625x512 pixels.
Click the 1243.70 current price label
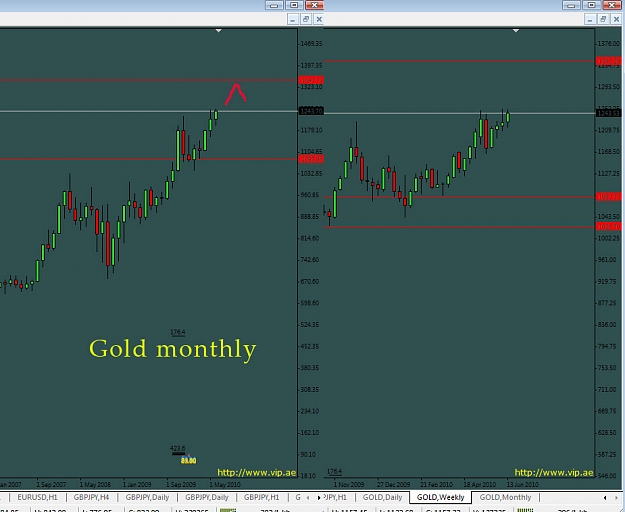[311, 111]
